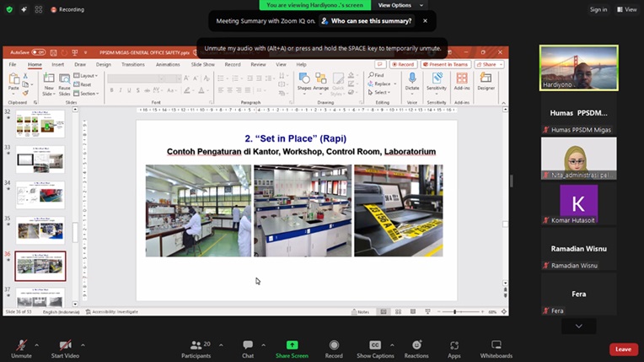This screenshot has width=644, height=362.
Task: Select slide 35 thumbnail
Action: [40, 230]
